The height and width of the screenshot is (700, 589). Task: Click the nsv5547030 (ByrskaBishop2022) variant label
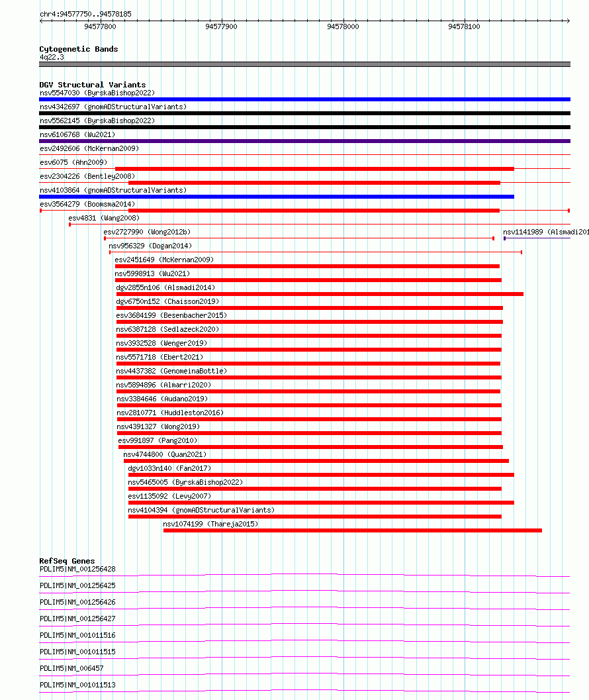[97, 93]
